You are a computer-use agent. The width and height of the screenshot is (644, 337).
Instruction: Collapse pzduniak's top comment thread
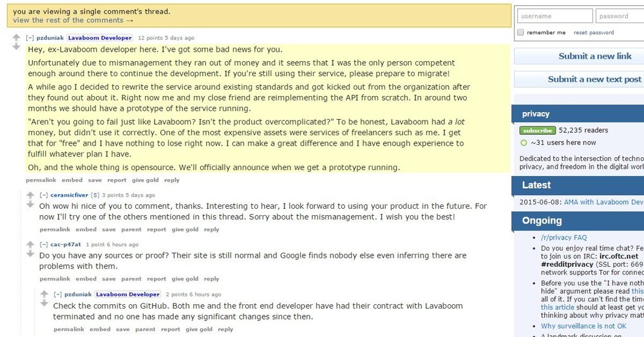pos(30,38)
